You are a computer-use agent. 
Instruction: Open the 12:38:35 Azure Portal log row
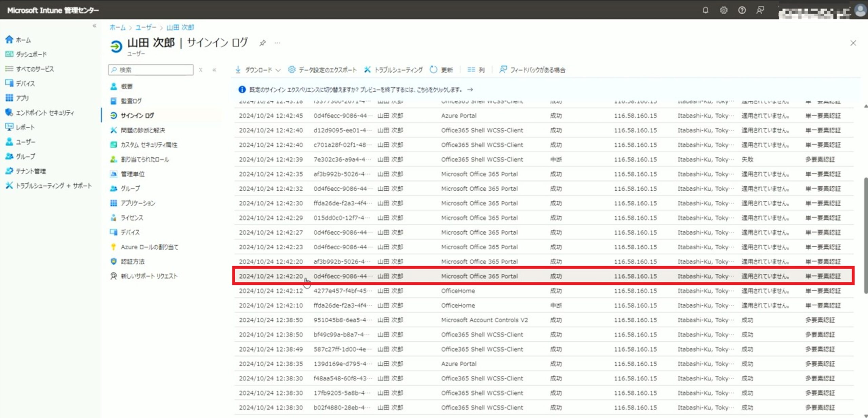[x=544, y=364]
